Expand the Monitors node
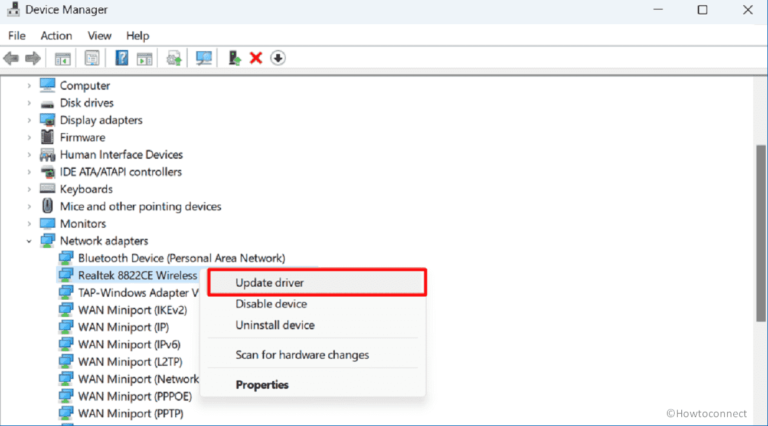 tap(29, 224)
